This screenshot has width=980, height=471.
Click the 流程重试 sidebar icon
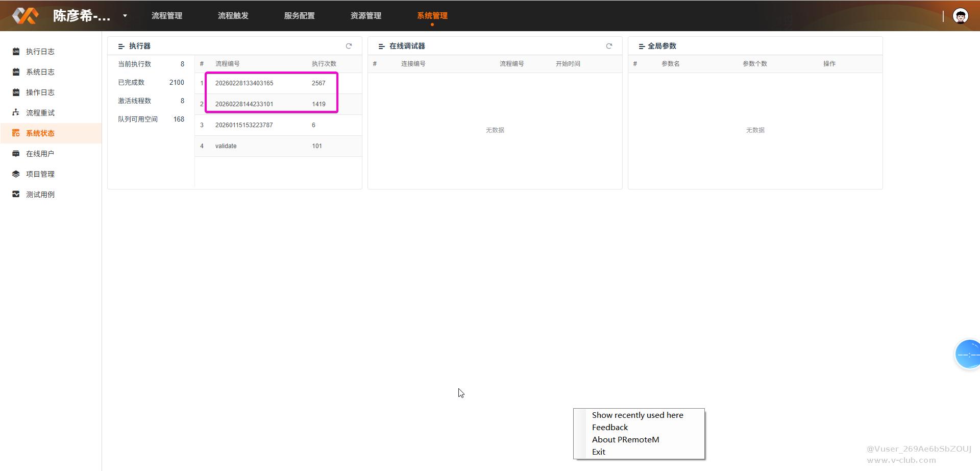(x=16, y=113)
